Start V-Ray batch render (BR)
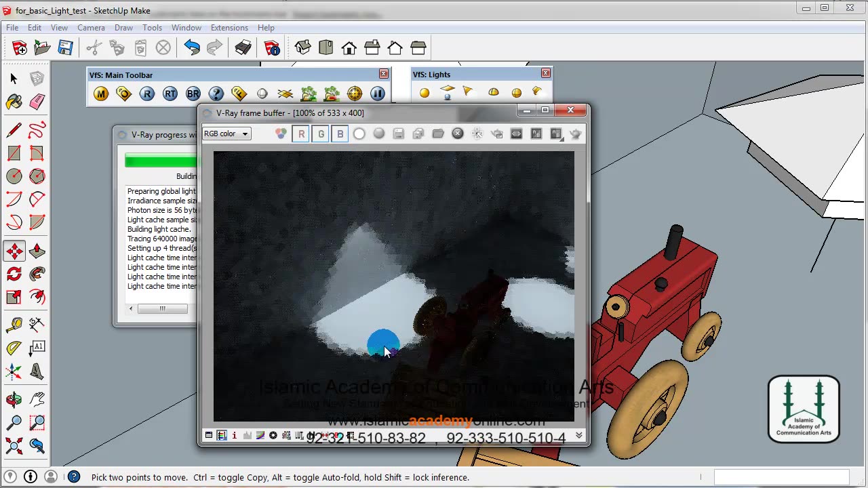 (193, 94)
